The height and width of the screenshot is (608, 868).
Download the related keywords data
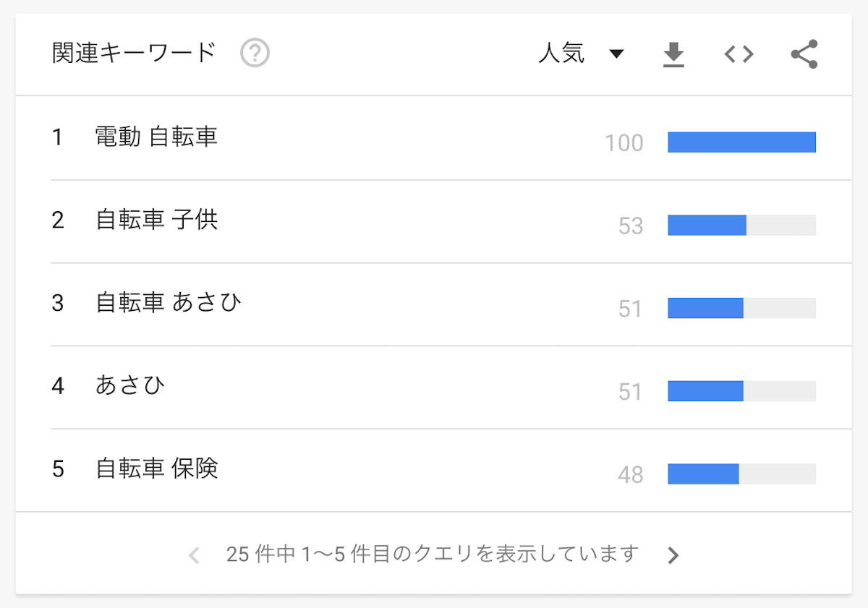click(673, 54)
